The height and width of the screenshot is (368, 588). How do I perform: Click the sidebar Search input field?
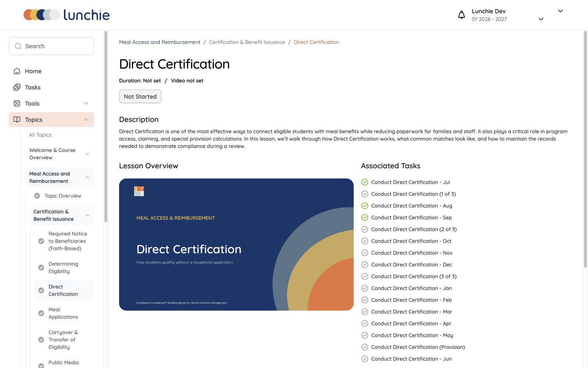click(51, 46)
